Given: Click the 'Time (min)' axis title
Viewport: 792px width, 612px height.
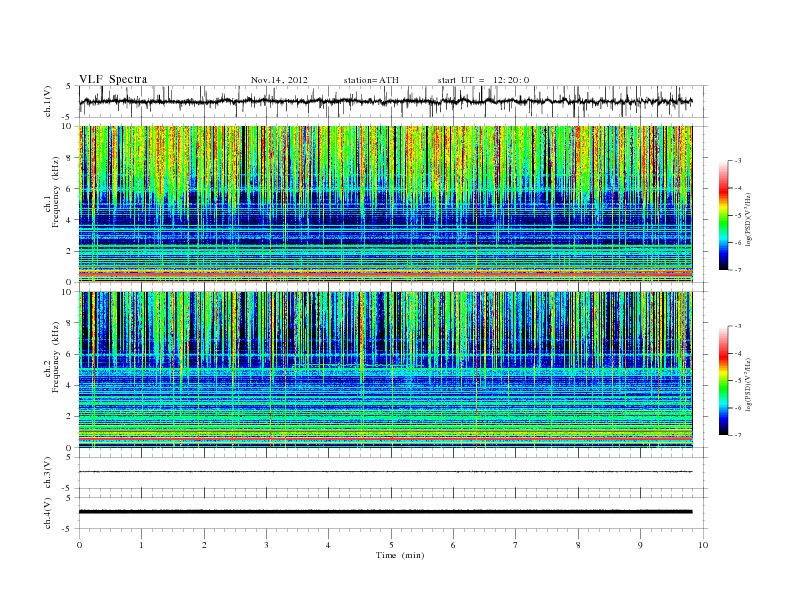Looking at the screenshot, I should [x=400, y=555].
